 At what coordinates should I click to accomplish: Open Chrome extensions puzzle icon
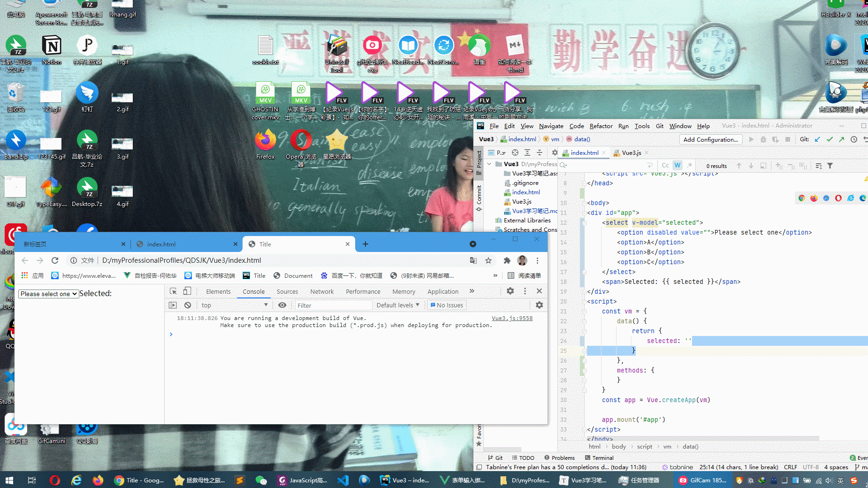coord(507,260)
